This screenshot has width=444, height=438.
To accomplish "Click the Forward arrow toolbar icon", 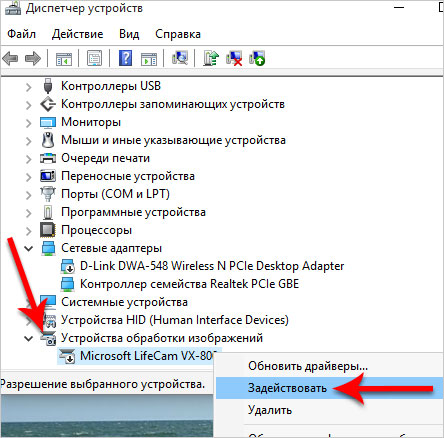I will coord(33,59).
